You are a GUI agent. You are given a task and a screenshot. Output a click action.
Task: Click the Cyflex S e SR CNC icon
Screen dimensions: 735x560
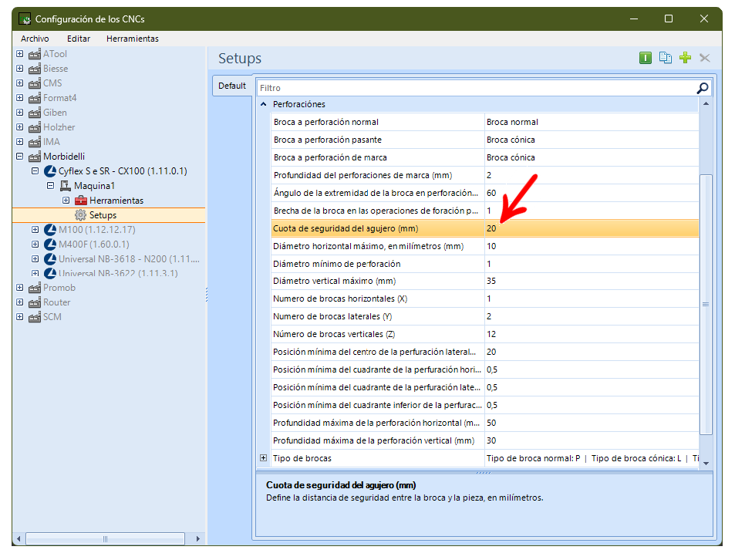[49, 171]
